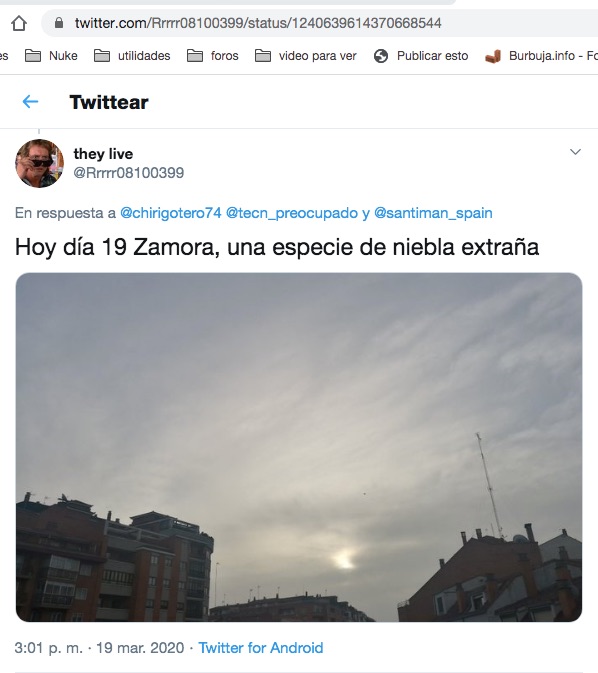Image resolution: width=598 pixels, height=673 pixels.
Task: Expand the tweet options chevron
Action: [x=575, y=152]
